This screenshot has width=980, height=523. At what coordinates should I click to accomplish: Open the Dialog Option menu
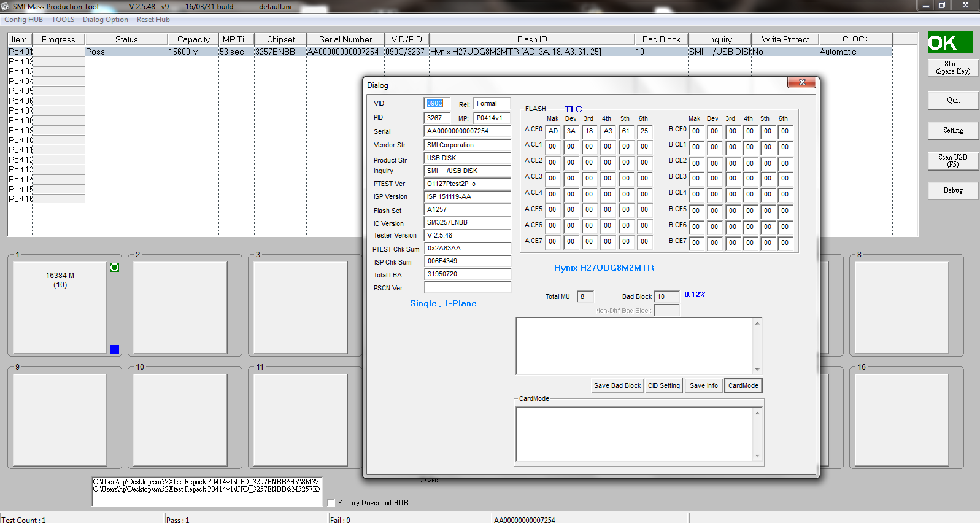106,20
